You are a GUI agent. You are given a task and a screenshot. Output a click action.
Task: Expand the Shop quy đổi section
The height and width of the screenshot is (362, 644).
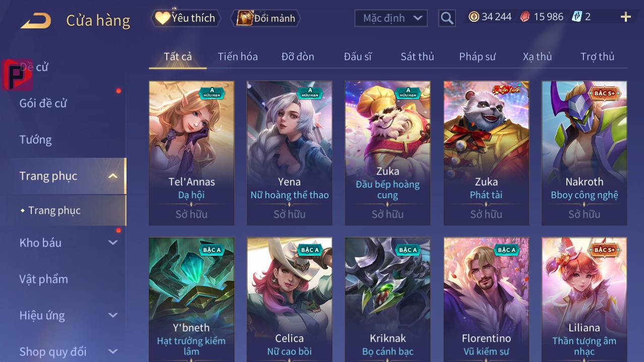pyautogui.click(x=113, y=351)
